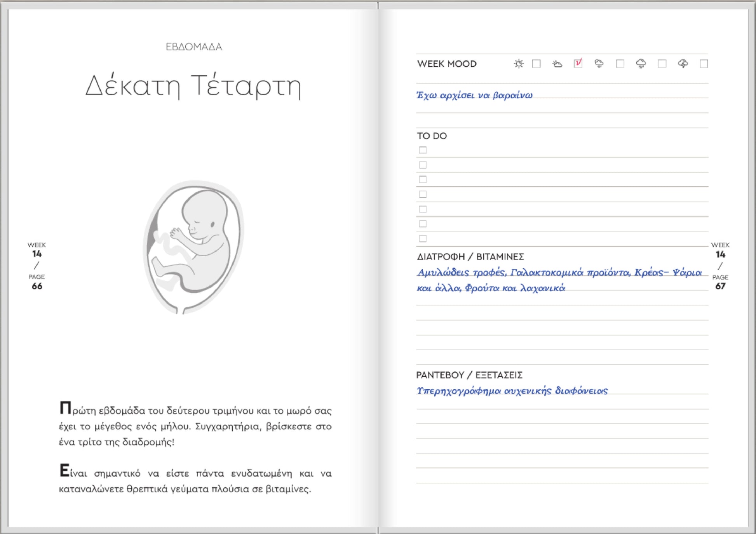
Task: Uncheck the ticked partly cloudy mood checkbox
Action: coord(578,63)
